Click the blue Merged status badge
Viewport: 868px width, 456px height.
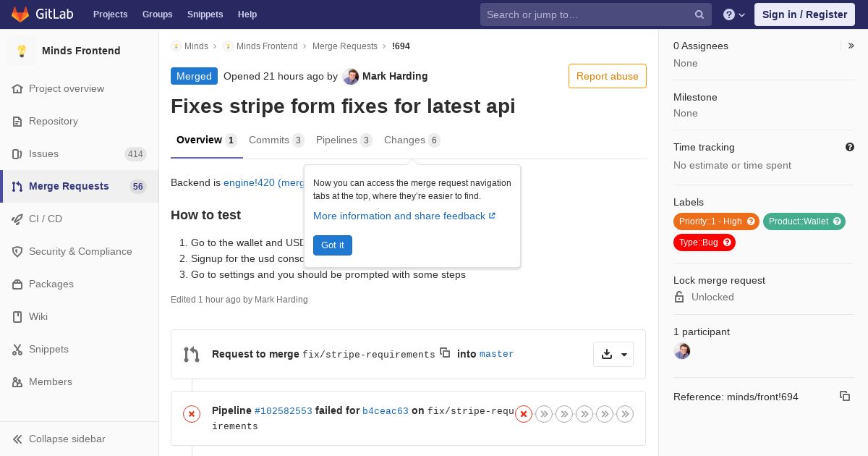[194, 76]
